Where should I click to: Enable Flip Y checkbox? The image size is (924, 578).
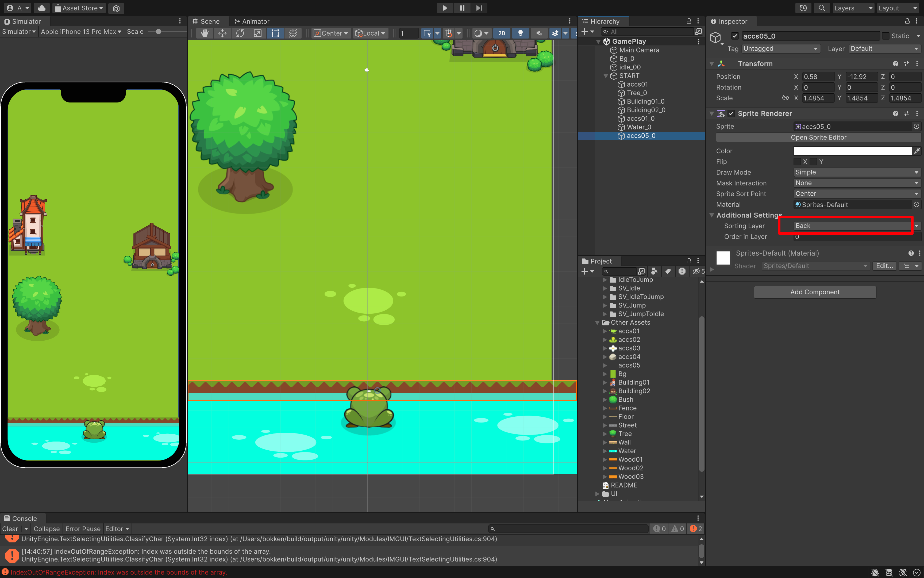coord(813,162)
